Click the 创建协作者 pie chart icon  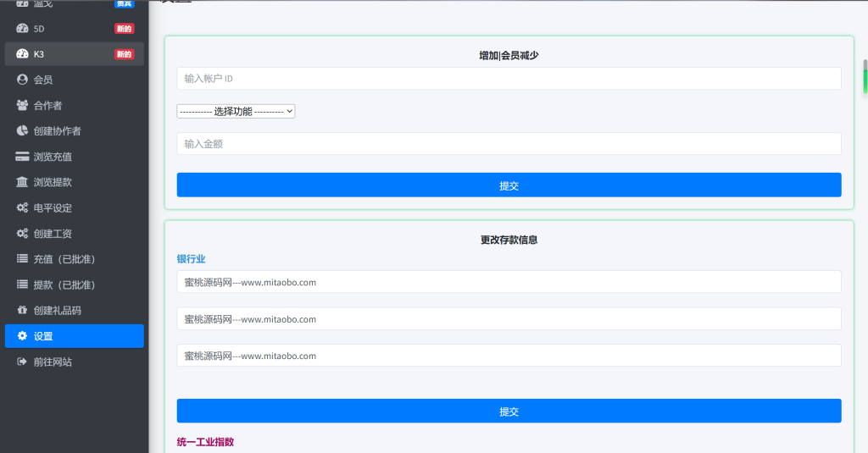coord(23,131)
